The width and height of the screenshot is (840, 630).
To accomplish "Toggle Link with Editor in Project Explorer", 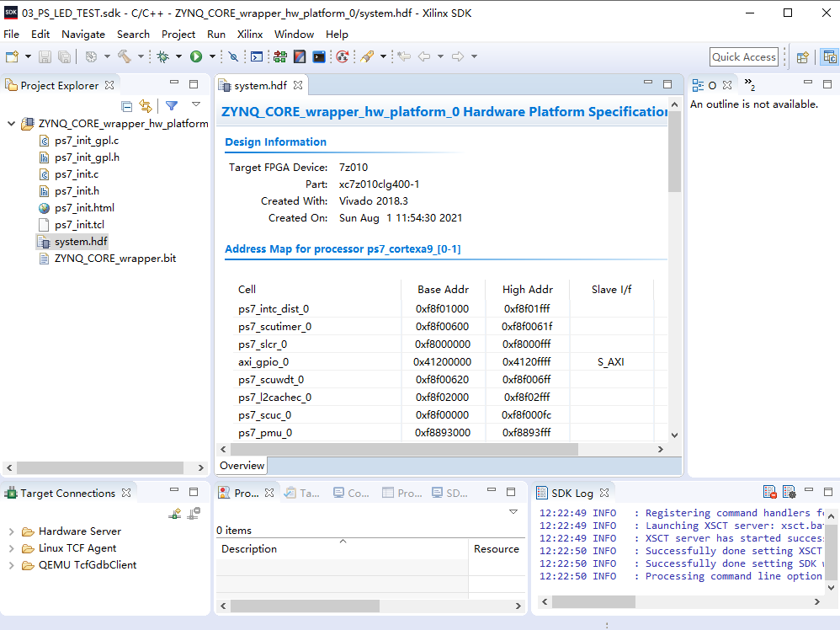I will click(x=145, y=106).
